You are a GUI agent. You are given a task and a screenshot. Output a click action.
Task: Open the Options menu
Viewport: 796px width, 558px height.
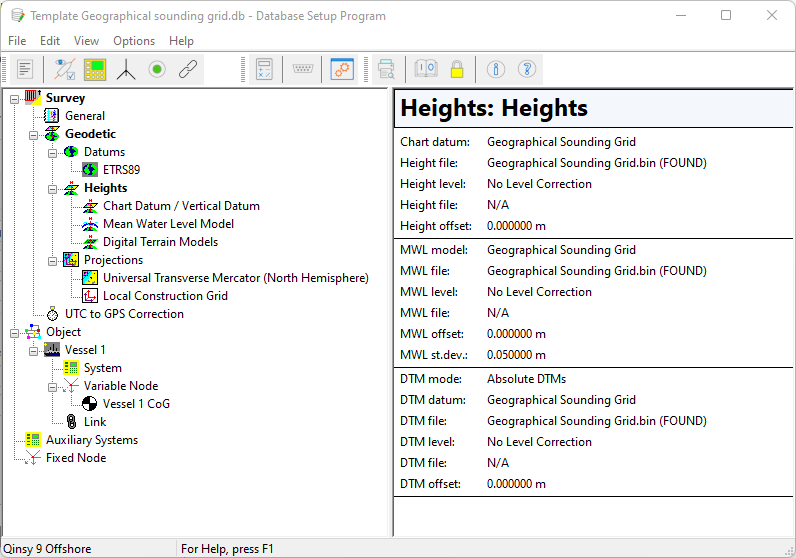point(134,41)
